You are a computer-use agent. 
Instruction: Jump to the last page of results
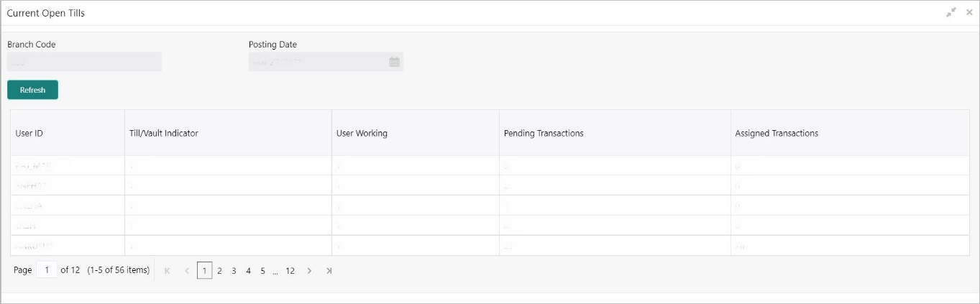[x=329, y=271]
